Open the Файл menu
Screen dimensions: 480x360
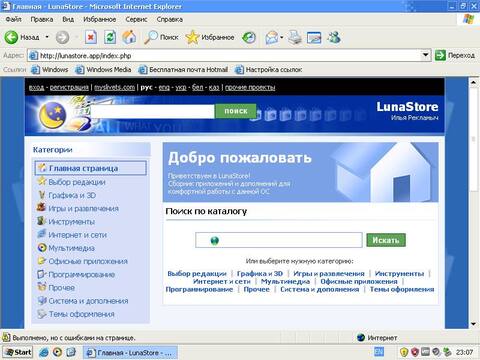(13, 19)
